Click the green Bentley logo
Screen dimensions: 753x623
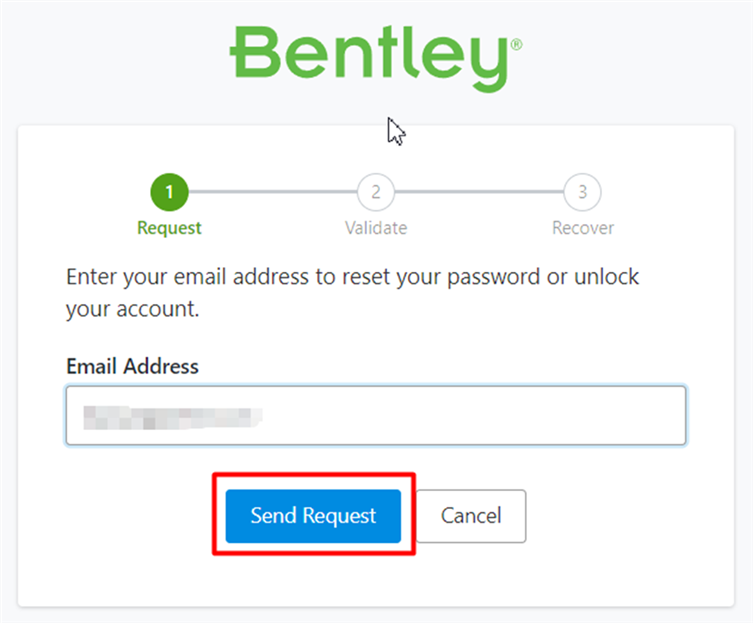coord(368,56)
